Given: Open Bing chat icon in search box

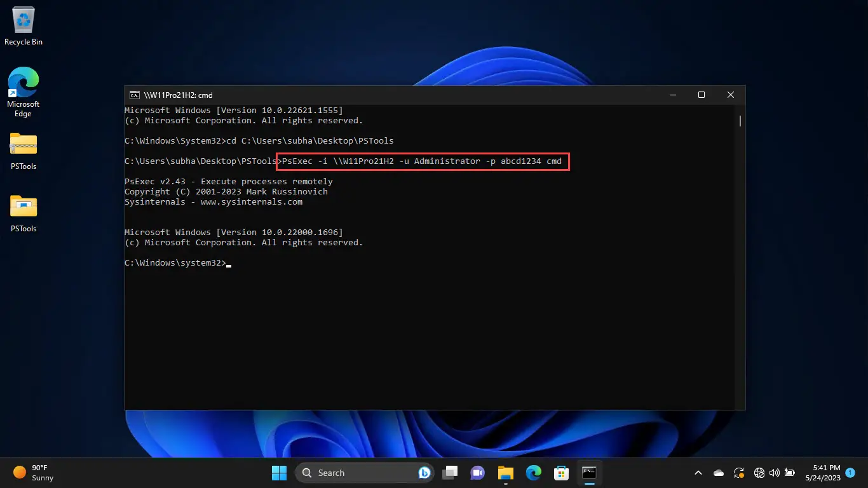Looking at the screenshot, I should tap(424, 473).
